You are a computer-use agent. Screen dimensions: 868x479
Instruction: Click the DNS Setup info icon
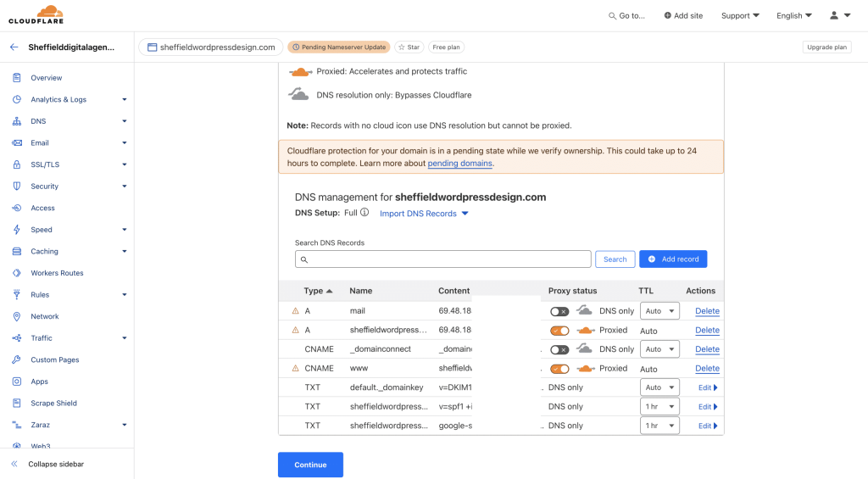364,212
